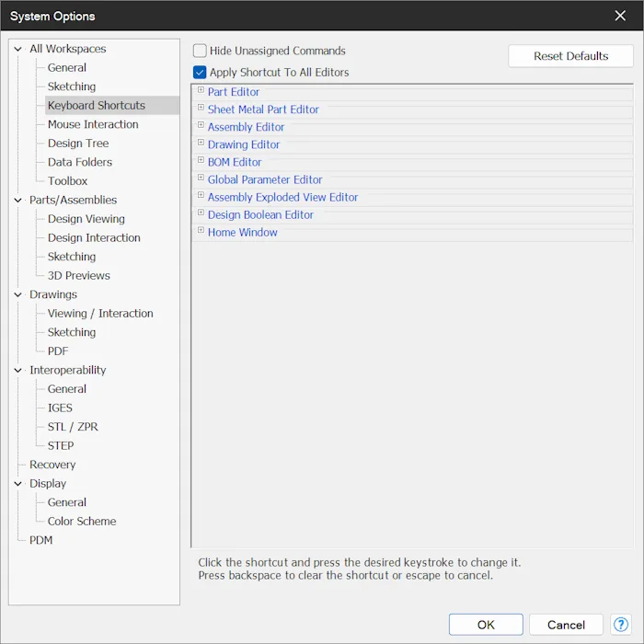Expand the Home Window plus box

click(201, 230)
